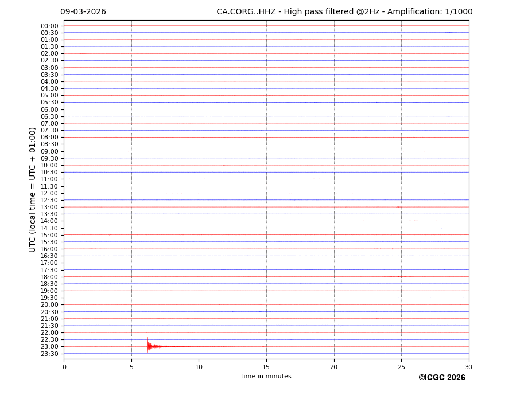Select the date label 09-03-2026
532x399 pixels.
(83, 11)
